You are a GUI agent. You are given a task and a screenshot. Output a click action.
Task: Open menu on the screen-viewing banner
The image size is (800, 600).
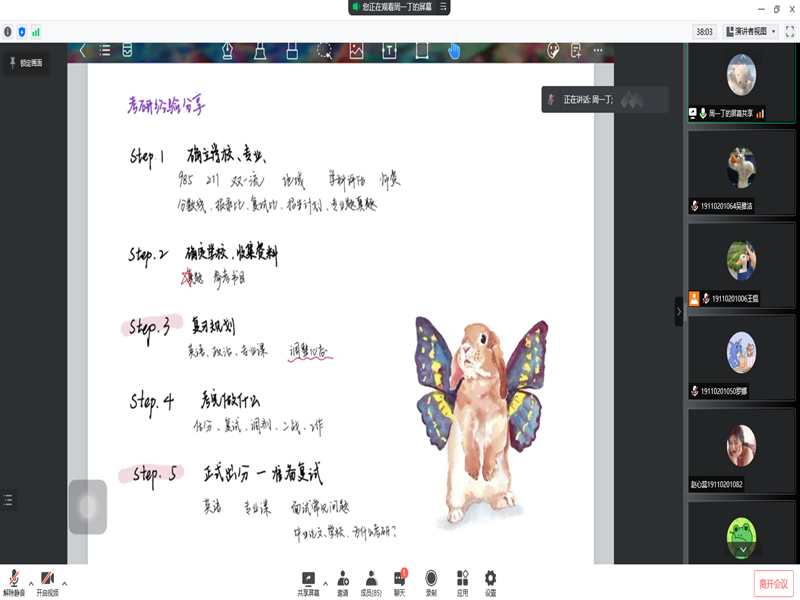pyautogui.click(x=443, y=7)
